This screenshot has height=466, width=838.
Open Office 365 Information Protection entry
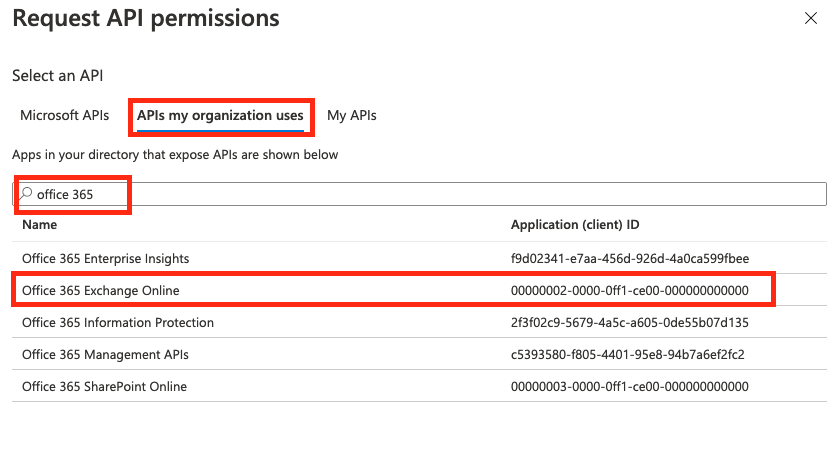tap(117, 322)
